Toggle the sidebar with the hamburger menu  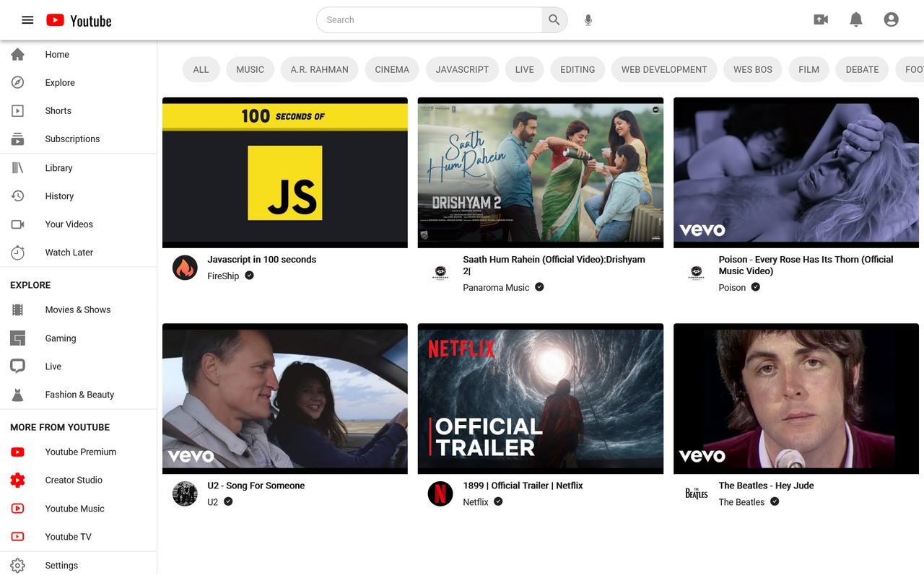tap(27, 19)
